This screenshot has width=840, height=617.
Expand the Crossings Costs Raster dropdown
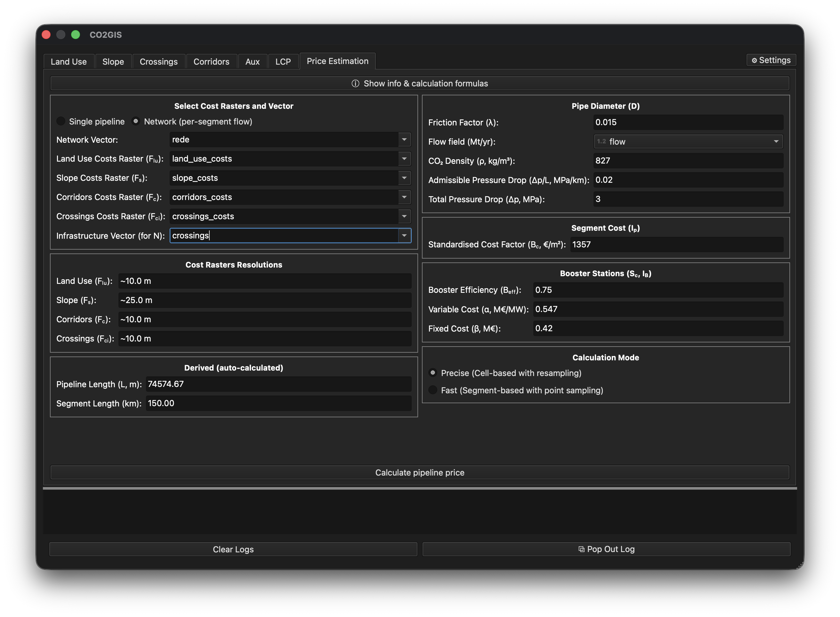404,216
